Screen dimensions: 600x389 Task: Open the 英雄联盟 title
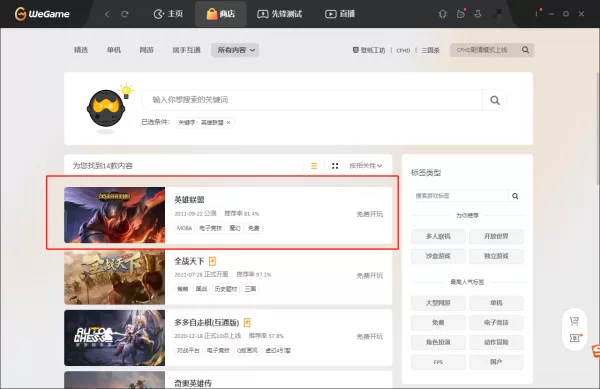[189, 200]
